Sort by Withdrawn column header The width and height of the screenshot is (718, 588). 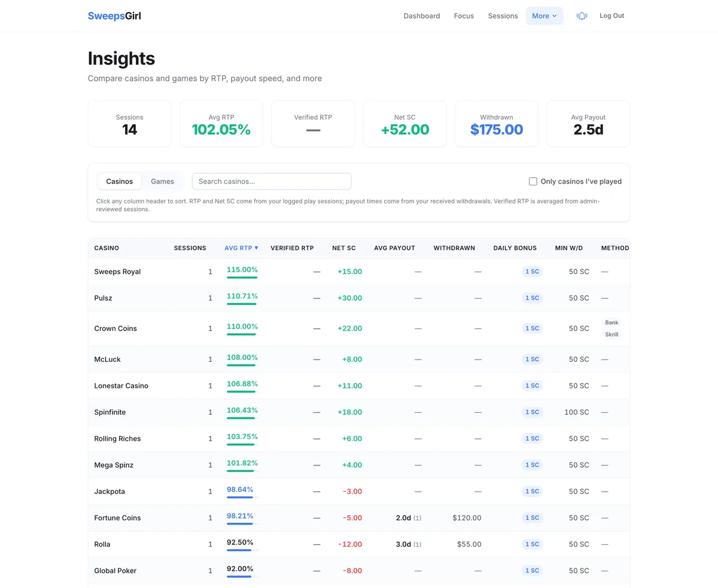click(x=454, y=248)
